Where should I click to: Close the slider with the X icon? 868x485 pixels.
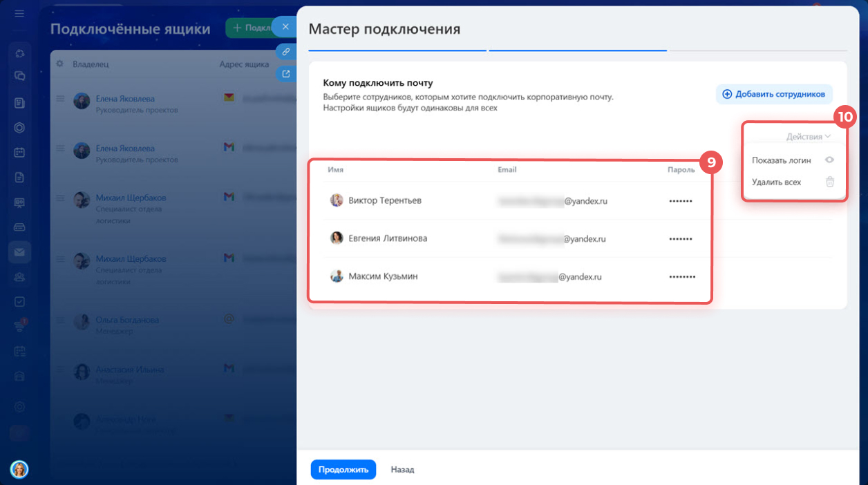(285, 27)
